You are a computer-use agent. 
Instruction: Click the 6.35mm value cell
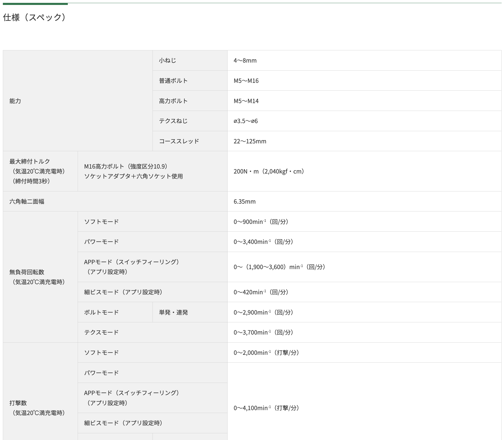[x=244, y=202]
